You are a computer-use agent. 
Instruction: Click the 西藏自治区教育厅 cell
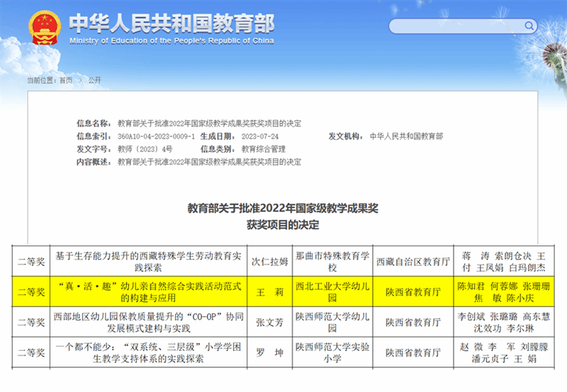pos(412,261)
